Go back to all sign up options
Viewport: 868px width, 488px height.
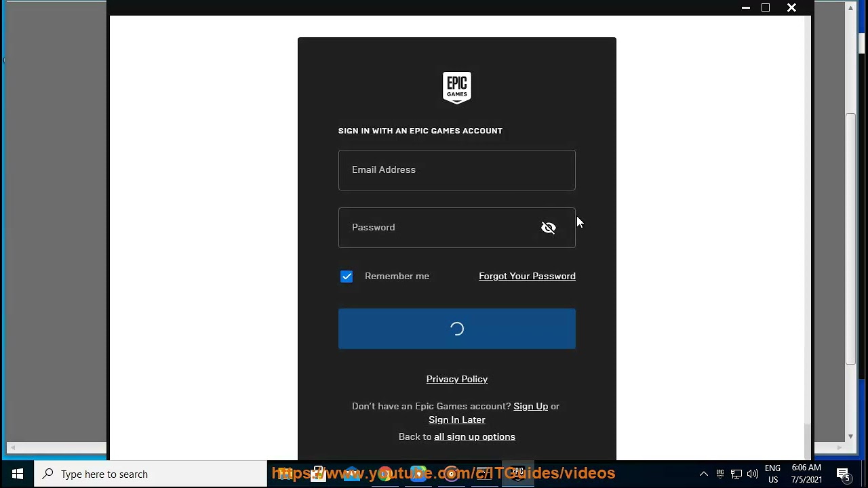click(x=474, y=436)
